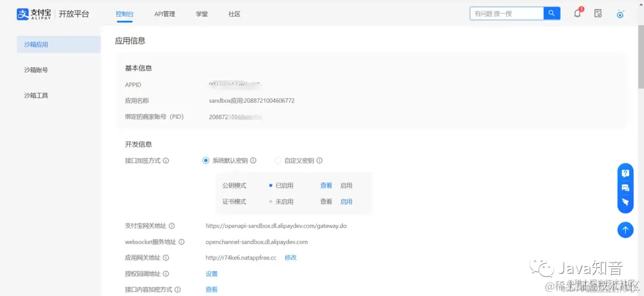Click 启用 link in the 证书模式 row
The image size is (644, 296).
[x=346, y=202]
